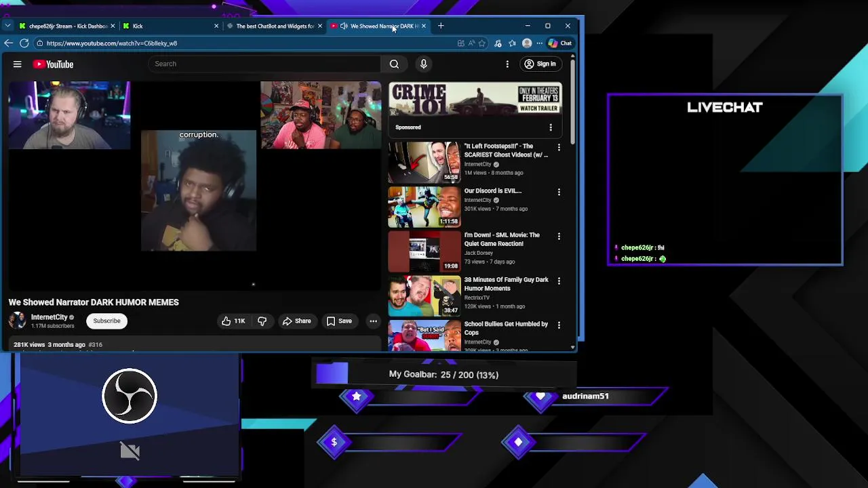Click the dollar sign overlay badge
Screen dimensions: 868x488
pyautogui.click(x=334, y=442)
